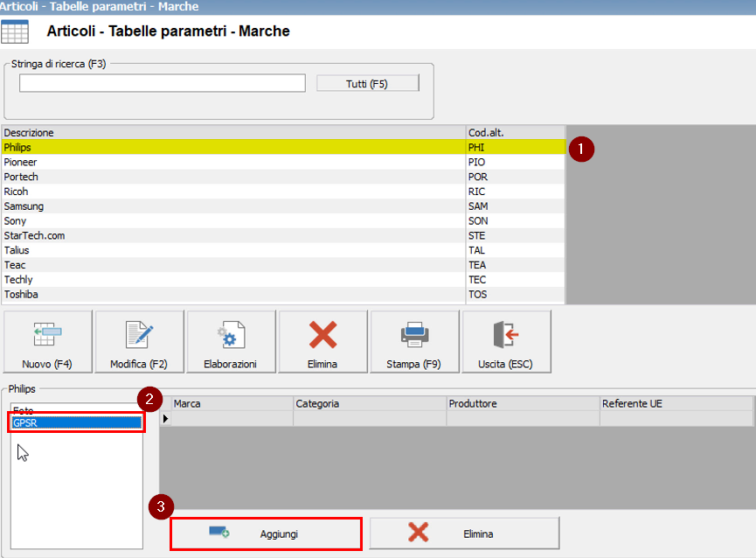Click the Produttore column header
Image resolution: width=756 pixels, height=558 pixels.
click(x=524, y=404)
